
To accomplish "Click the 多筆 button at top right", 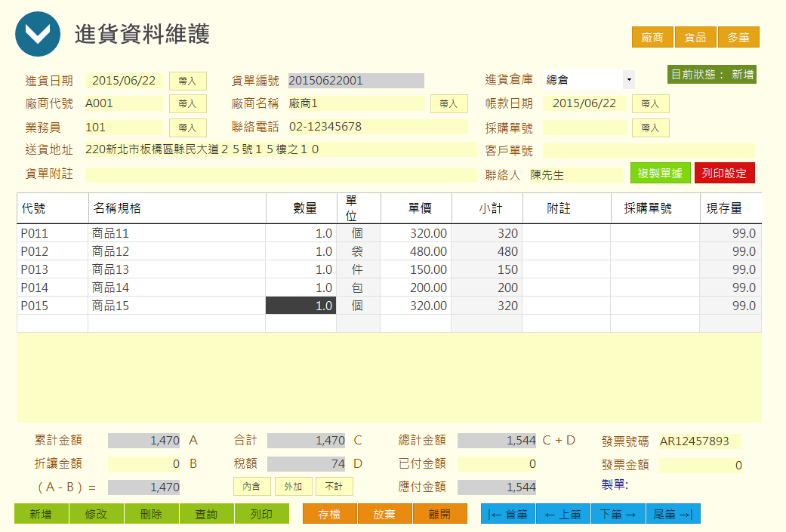I will pyautogui.click(x=738, y=37).
